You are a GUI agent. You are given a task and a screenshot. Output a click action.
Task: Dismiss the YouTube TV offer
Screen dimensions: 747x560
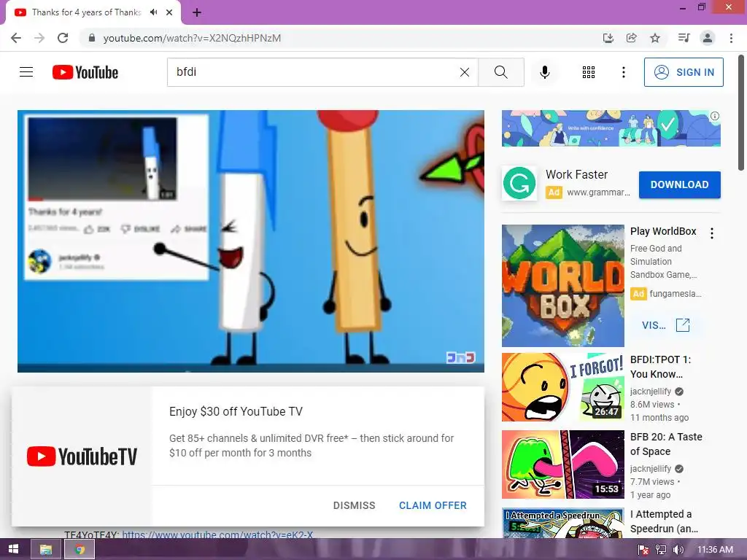pyautogui.click(x=354, y=505)
